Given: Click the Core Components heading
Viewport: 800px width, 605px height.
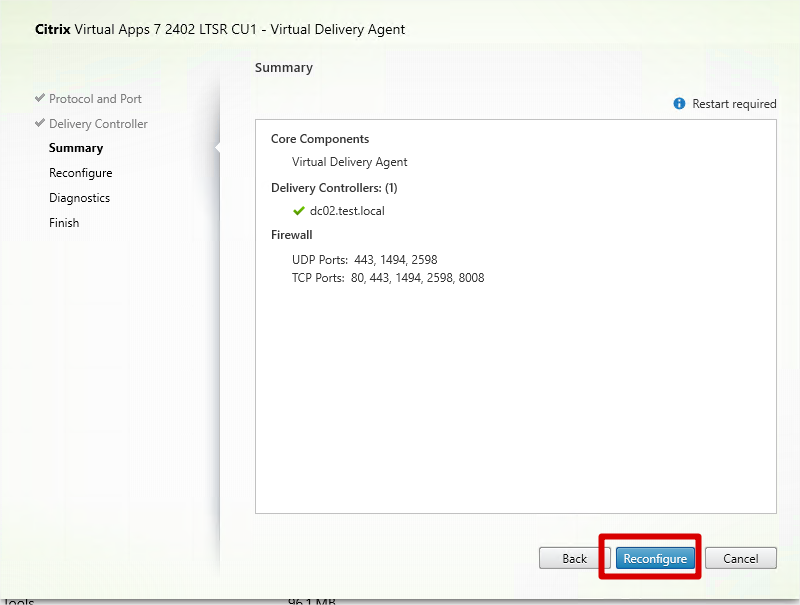Looking at the screenshot, I should tap(319, 139).
